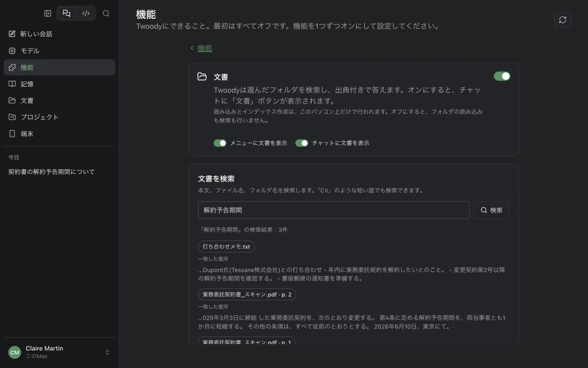Turn off the main 文書 feature switch
Image resolution: width=588 pixels, height=368 pixels.
pyautogui.click(x=502, y=76)
